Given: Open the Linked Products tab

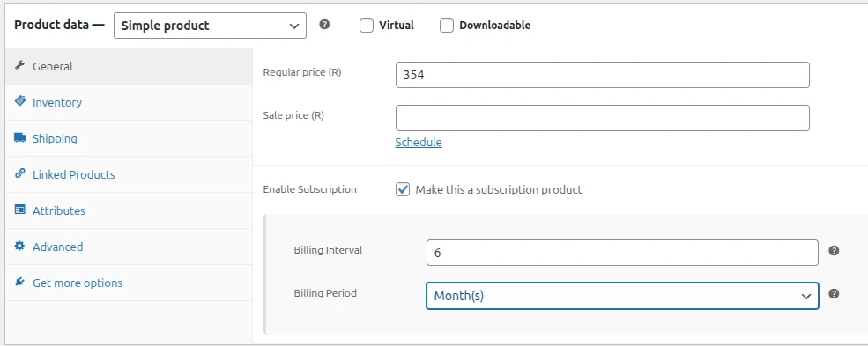Looking at the screenshot, I should tap(129, 174).
